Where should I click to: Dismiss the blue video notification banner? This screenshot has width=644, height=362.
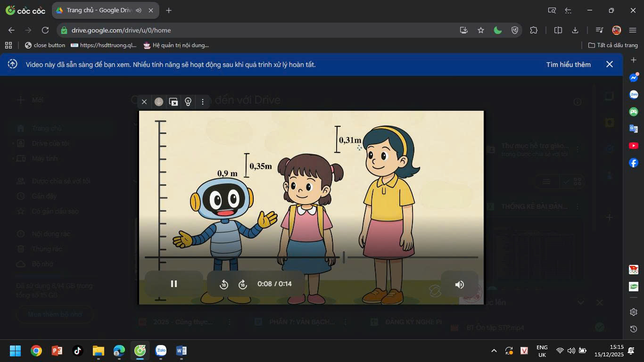tap(610, 65)
